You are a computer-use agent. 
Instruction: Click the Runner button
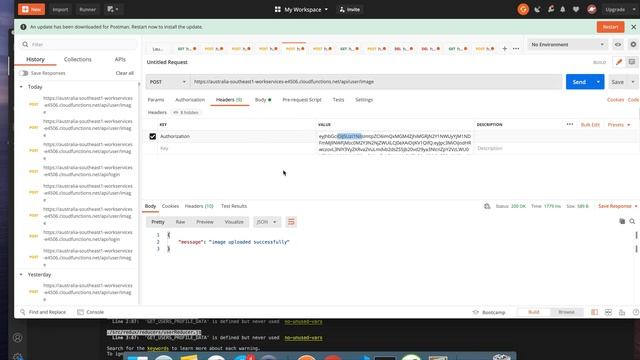coord(87,9)
